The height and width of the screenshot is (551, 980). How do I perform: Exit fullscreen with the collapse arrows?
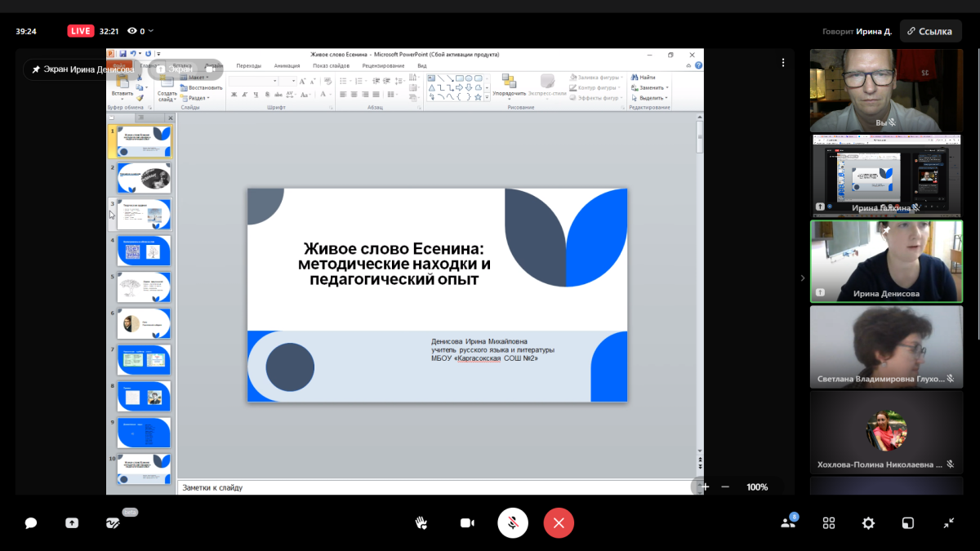pos(948,523)
